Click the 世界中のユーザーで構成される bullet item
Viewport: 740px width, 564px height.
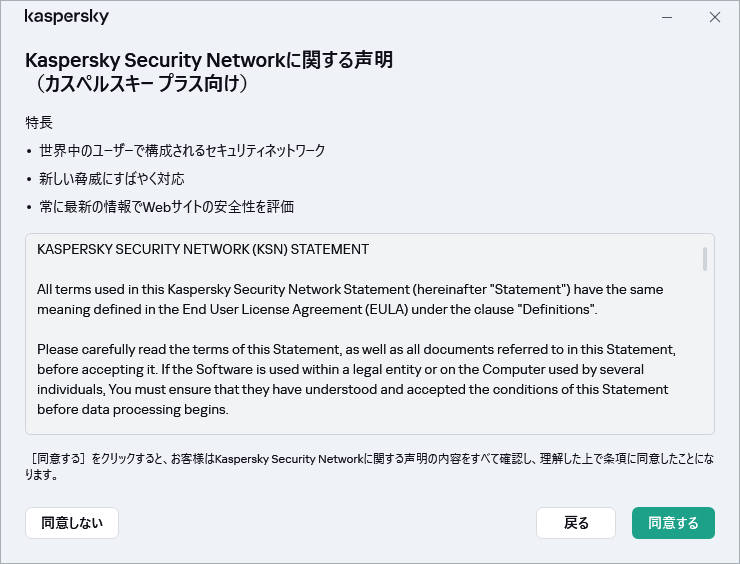tap(182, 150)
